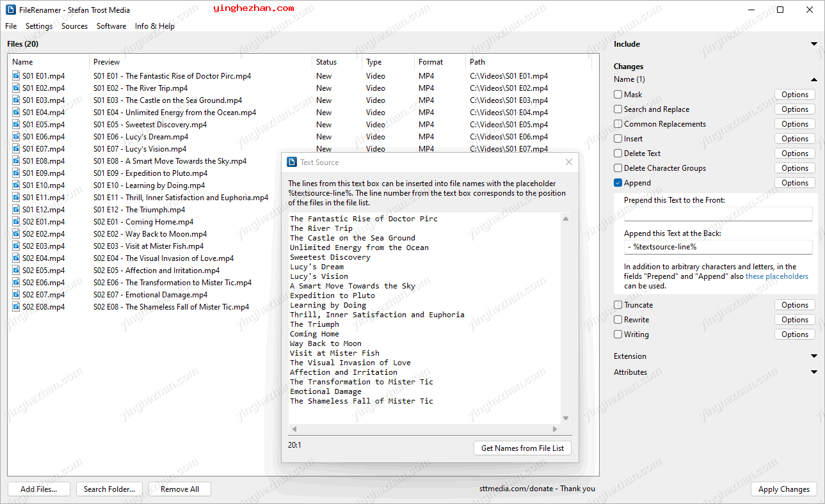Enable the Writing checkbox
This screenshot has width=825, height=504.
point(618,335)
